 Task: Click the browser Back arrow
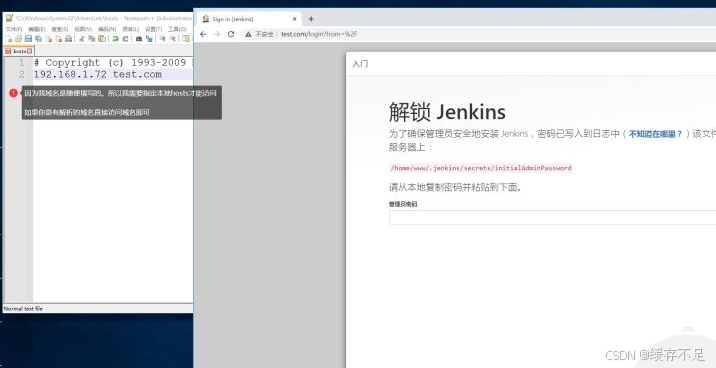pos(204,34)
